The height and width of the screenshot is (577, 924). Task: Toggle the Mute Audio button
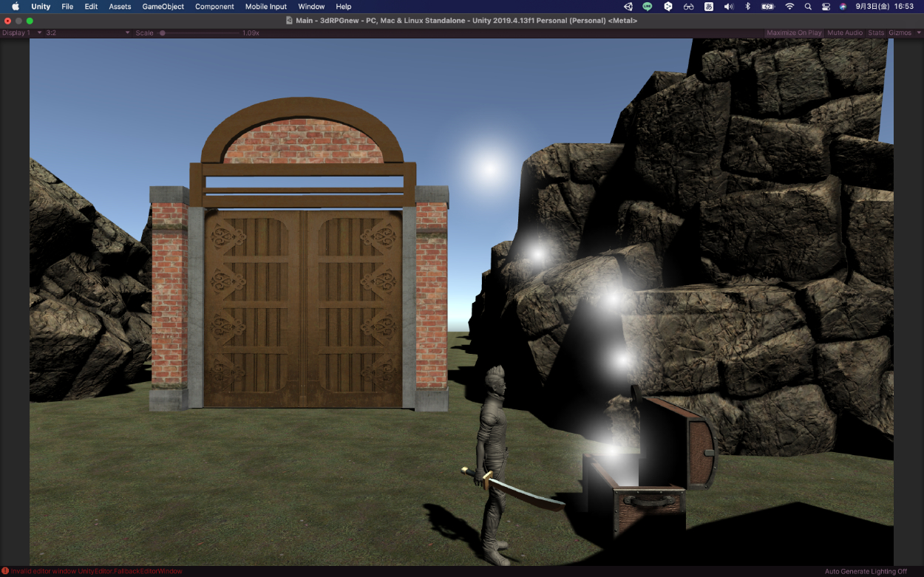pyautogui.click(x=845, y=33)
